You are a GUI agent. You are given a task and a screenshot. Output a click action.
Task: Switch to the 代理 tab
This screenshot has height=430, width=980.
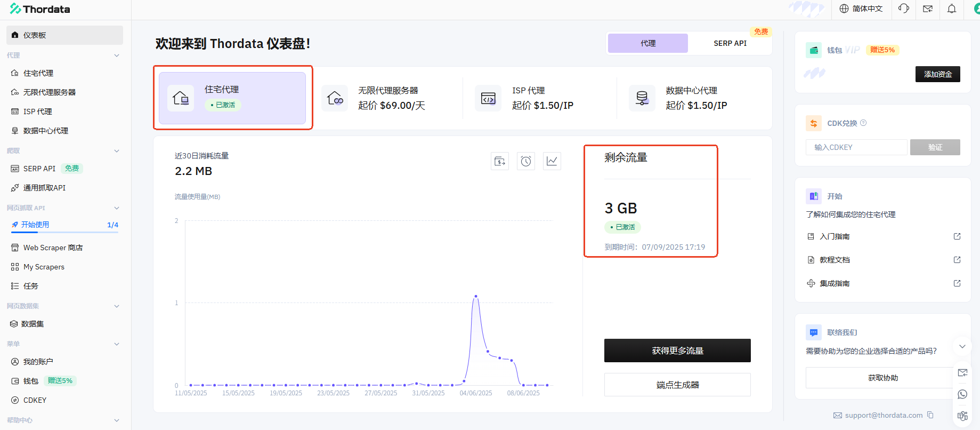point(648,43)
